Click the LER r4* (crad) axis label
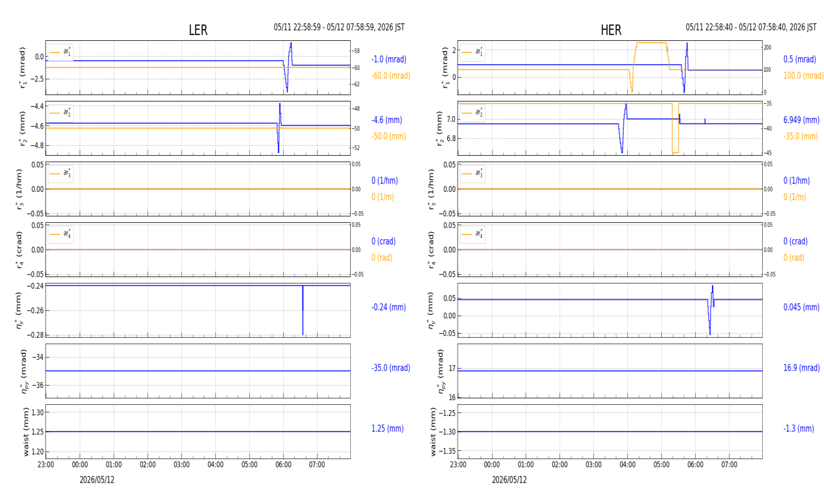 point(19,250)
